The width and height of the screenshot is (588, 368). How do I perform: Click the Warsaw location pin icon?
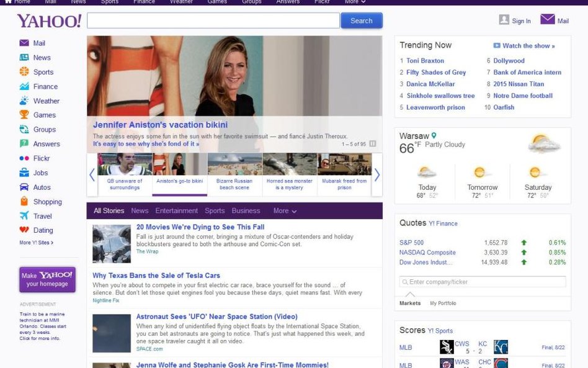[434, 135]
